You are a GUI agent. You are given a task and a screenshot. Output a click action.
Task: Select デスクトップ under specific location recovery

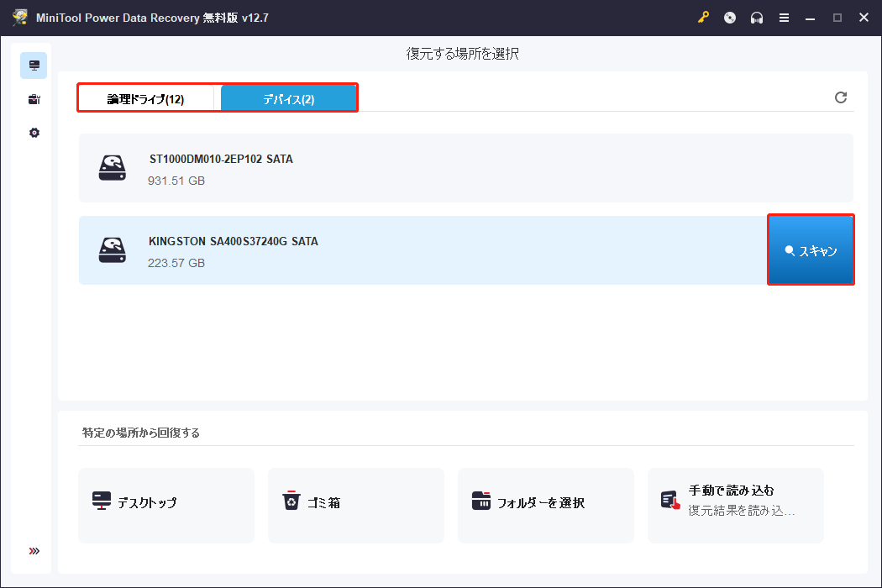point(165,505)
